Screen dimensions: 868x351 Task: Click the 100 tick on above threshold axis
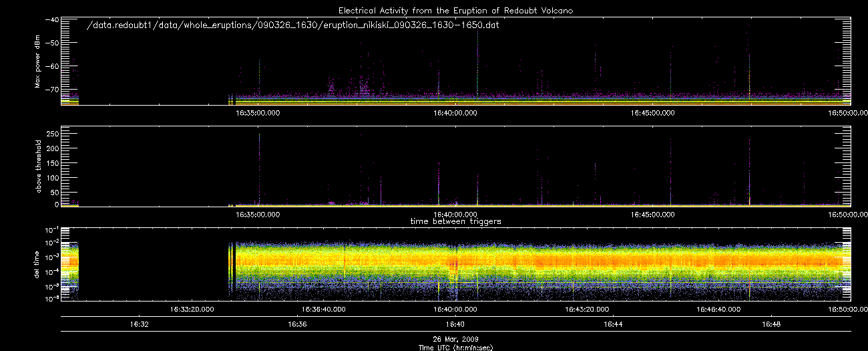[x=52, y=179]
